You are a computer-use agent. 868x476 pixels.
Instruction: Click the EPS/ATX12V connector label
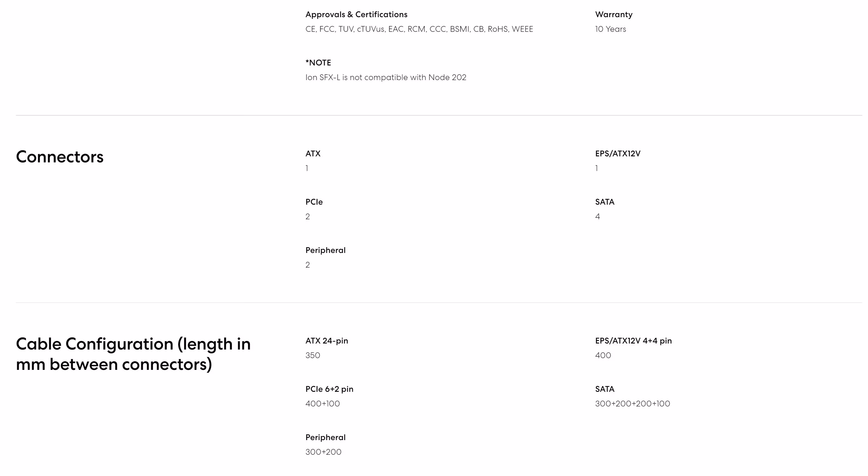[x=618, y=154]
